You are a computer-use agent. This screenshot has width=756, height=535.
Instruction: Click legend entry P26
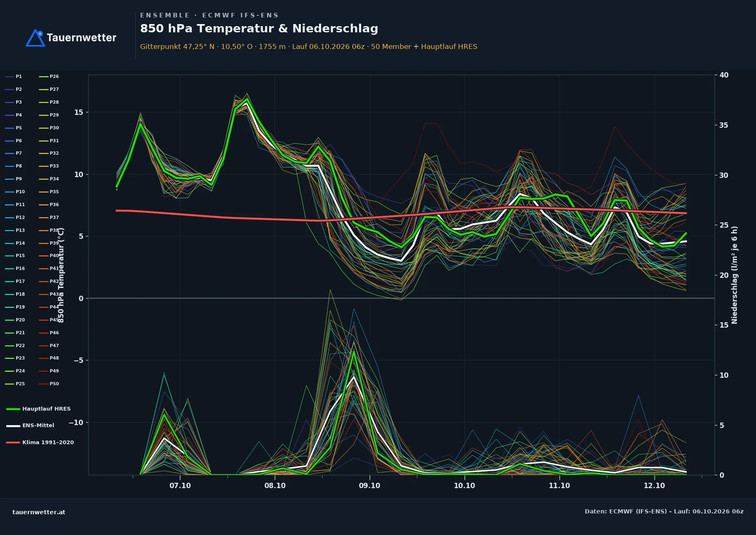[x=49, y=77]
